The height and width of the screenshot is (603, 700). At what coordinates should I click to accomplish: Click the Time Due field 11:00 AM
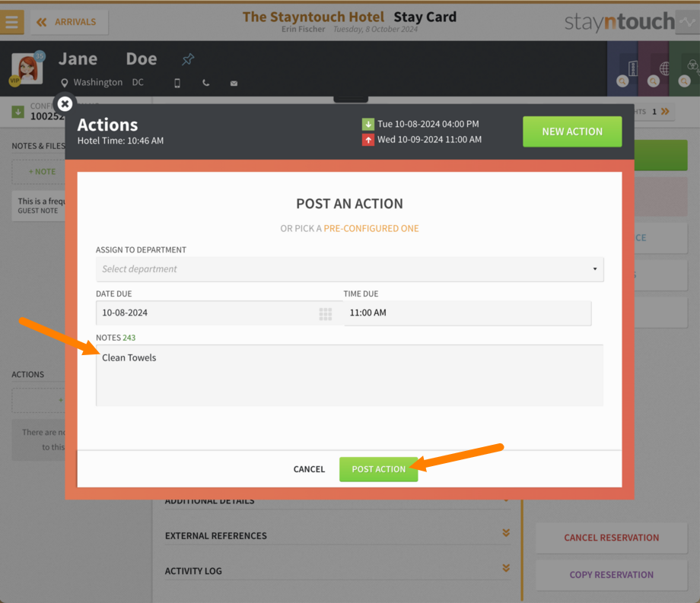pos(467,313)
